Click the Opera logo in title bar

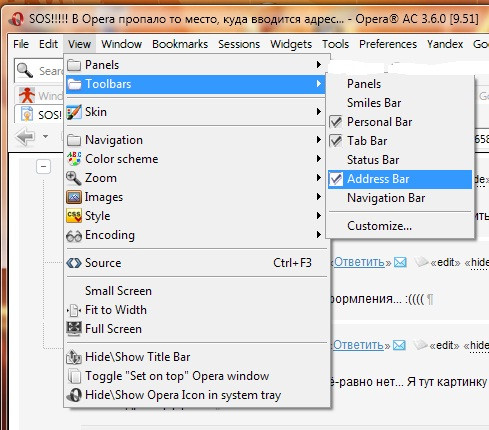tap(16, 19)
